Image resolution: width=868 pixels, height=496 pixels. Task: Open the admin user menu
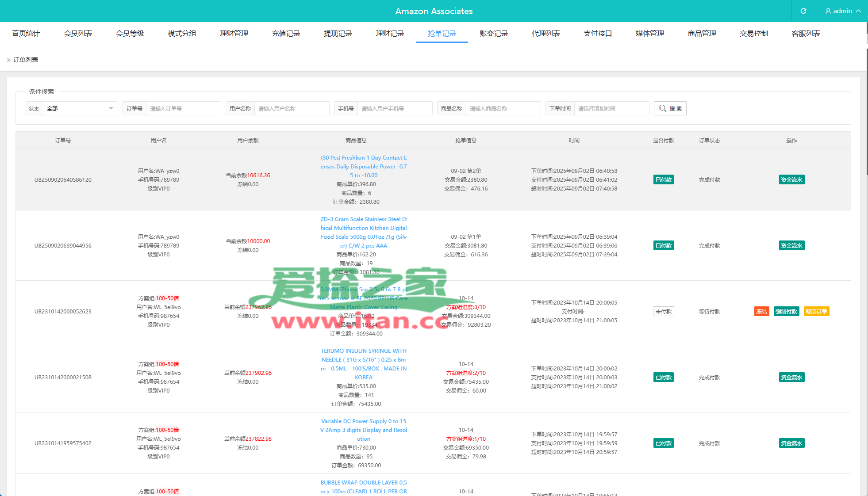click(x=843, y=11)
